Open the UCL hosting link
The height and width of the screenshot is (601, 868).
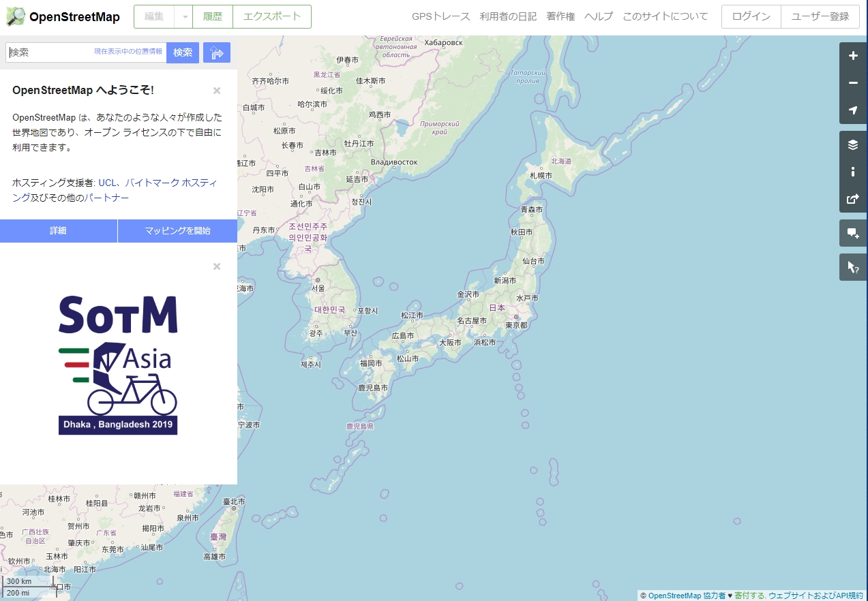[x=107, y=183]
